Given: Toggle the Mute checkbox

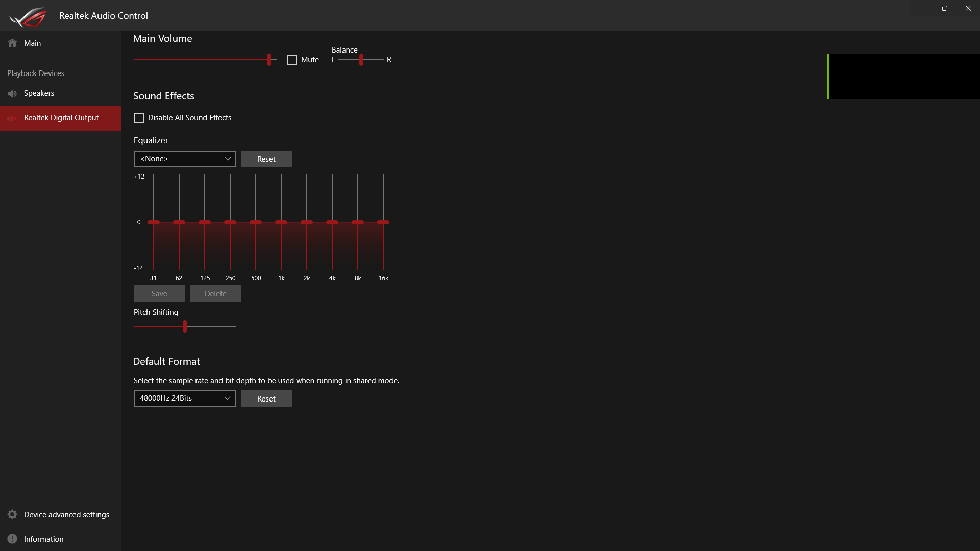Looking at the screenshot, I should click(x=292, y=60).
